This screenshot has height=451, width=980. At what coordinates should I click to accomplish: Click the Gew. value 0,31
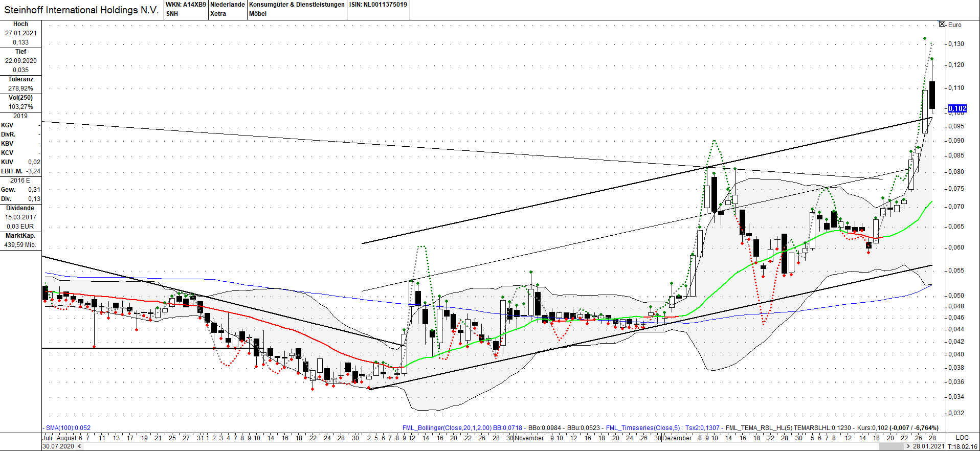pos(34,190)
